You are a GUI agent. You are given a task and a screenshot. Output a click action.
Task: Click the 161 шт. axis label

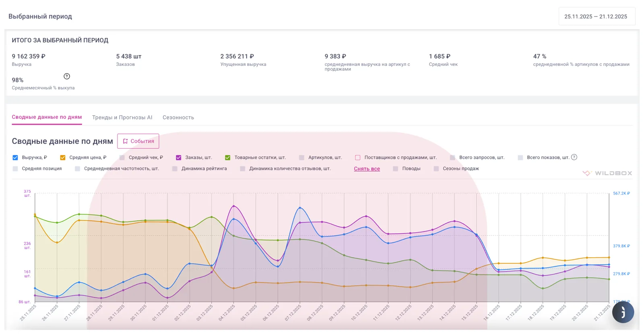27,274
